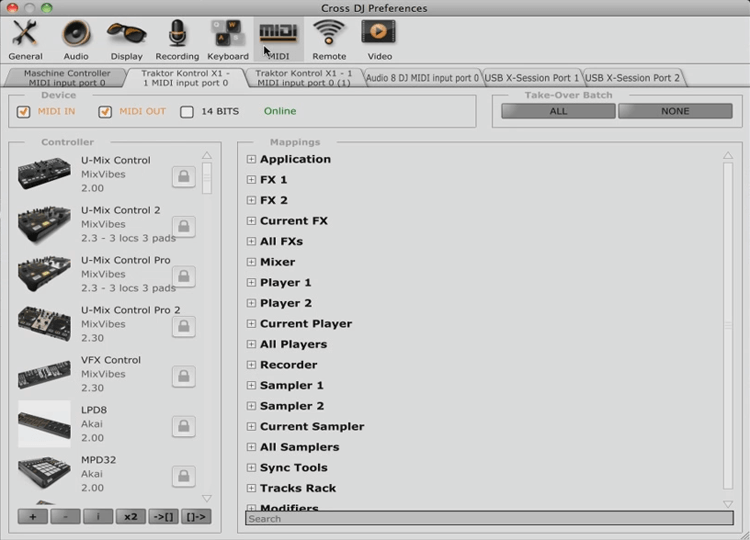Switch to Traktor Kontrol X1 - 1 port 0 tab
This screenshot has height=540, width=750.
186,78
